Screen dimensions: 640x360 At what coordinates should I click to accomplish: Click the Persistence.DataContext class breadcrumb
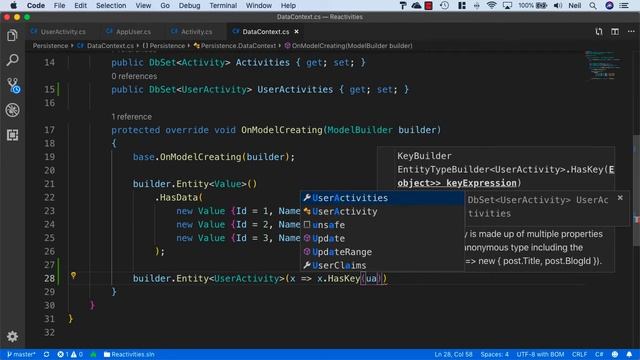pos(235,46)
